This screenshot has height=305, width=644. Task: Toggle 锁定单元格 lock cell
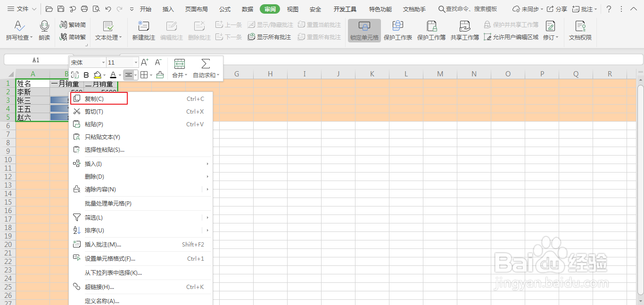[364, 31]
